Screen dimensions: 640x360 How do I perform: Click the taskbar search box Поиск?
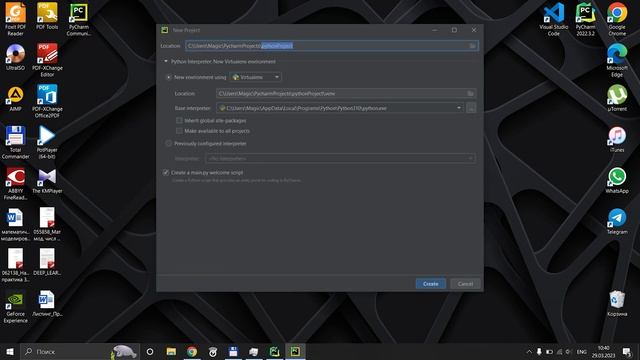point(80,351)
